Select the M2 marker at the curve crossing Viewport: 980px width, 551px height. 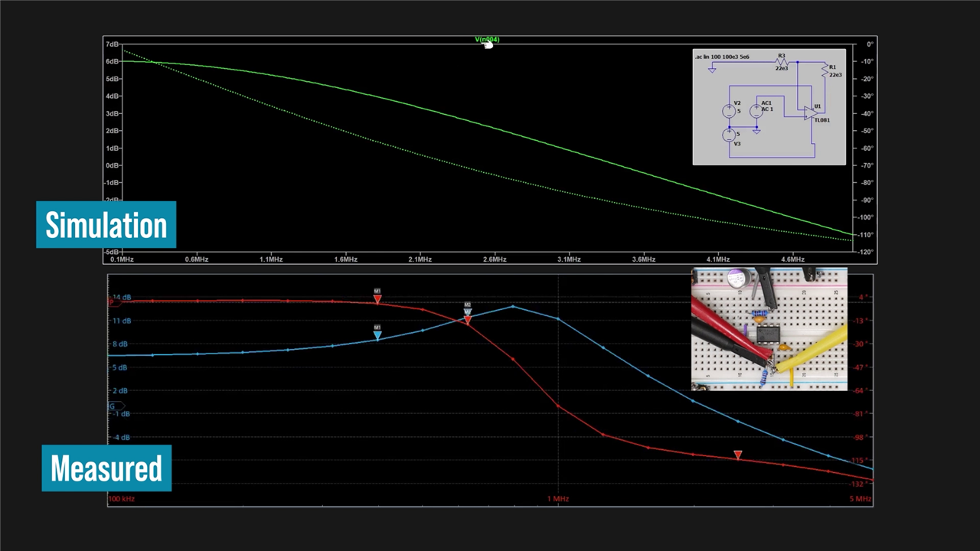tap(468, 312)
